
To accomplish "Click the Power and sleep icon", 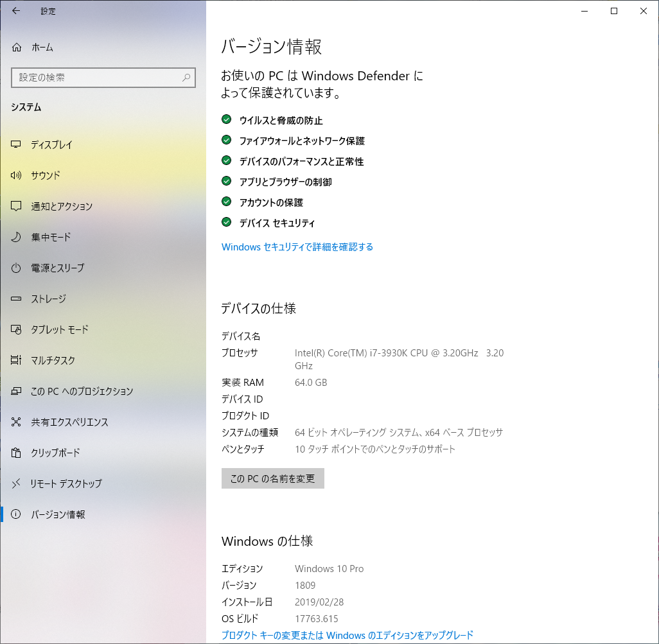I will [x=16, y=268].
